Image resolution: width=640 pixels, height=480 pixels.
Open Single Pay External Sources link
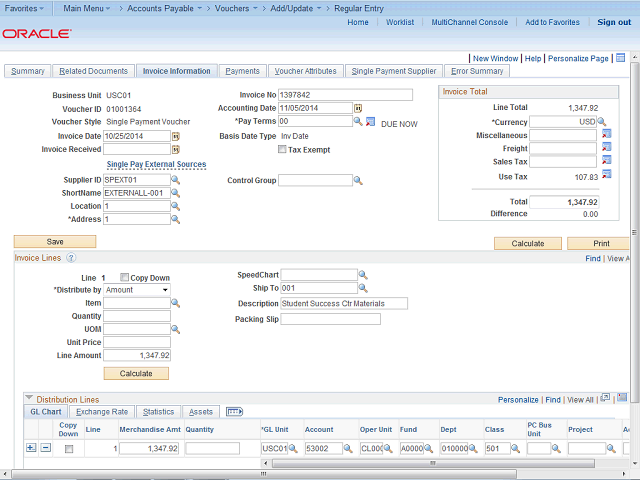click(x=156, y=165)
